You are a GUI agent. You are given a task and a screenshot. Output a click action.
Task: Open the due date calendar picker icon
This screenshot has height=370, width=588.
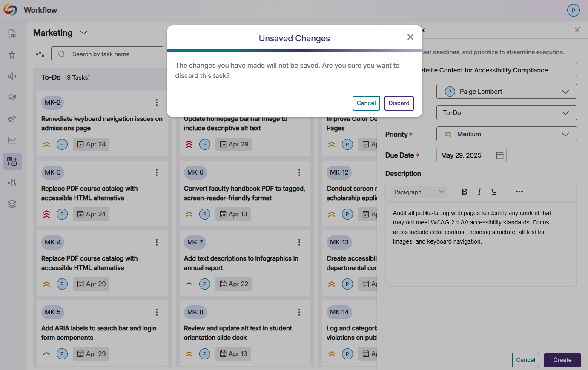[500, 155]
